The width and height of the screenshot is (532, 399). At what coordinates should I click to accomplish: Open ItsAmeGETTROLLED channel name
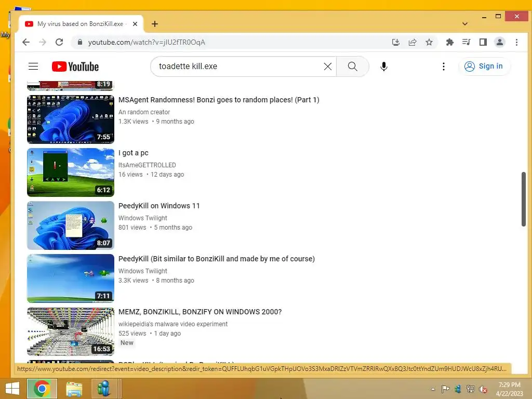[147, 165]
